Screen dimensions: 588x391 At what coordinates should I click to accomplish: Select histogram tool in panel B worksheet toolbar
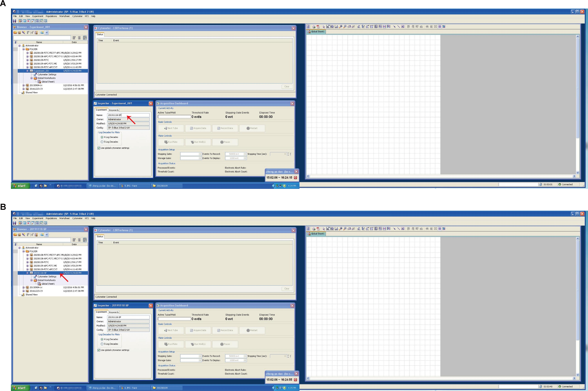(x=337, y=229)
